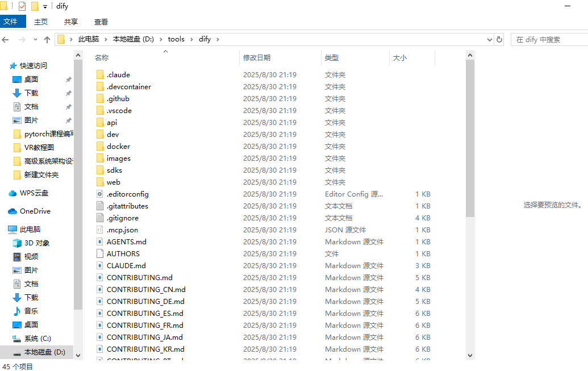Select the .gitattributes file
Screen dimensions: 588x371
pos(127,206)
